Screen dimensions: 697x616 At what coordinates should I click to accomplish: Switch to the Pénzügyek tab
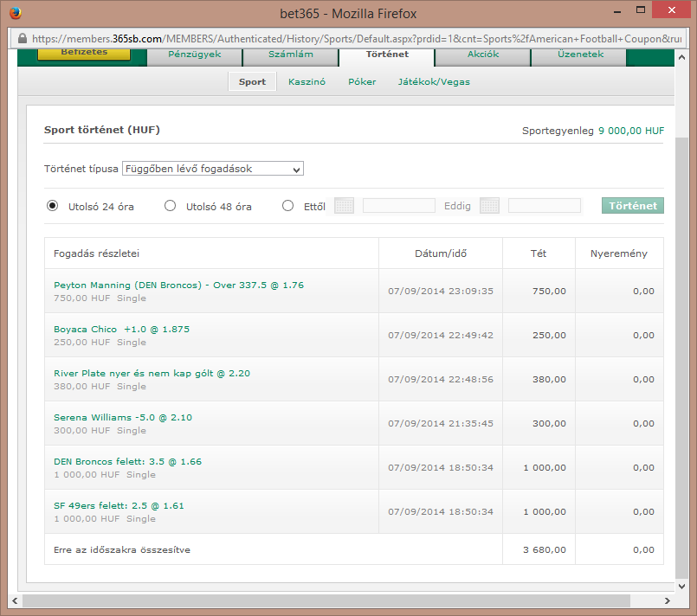[194, 55]
